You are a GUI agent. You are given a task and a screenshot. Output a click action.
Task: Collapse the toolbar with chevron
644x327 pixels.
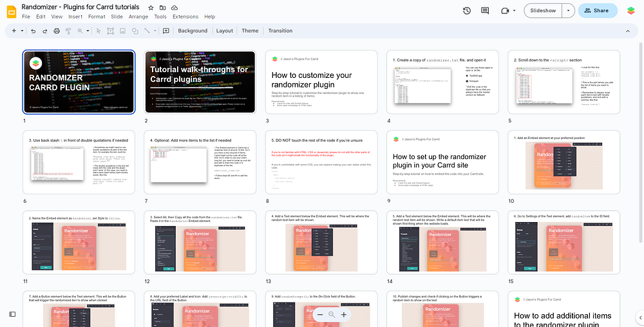coord(627,31)
